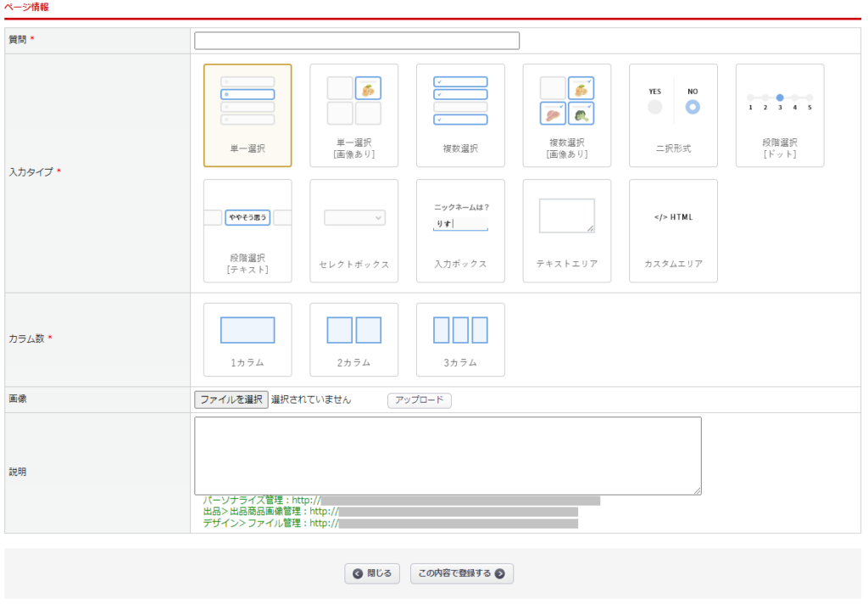The width and height of the screenshot is (868, 604).
Task: Select the 単一選択 input type tile
Action: coord(248,115)
